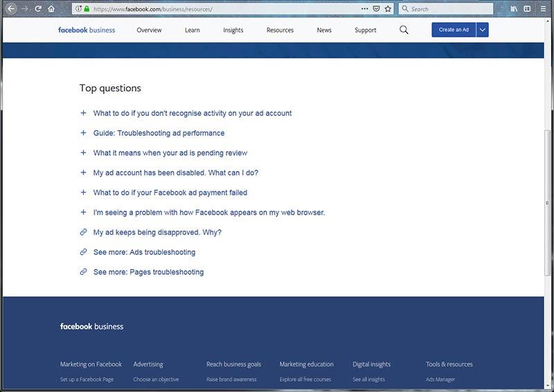
Task: Open the Library icon in the Firefox toolbar
Action: click(x=514, y=9)
